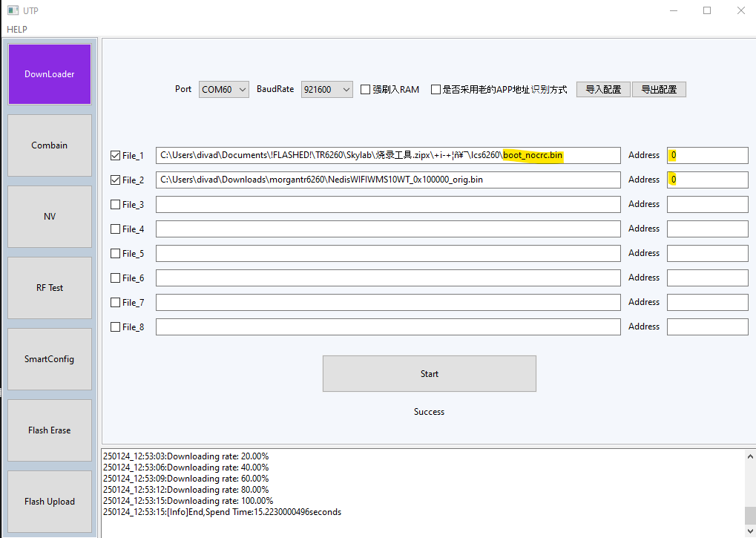Click the empty File_4 path field
The image size is (756, 538).
(388, 229)
